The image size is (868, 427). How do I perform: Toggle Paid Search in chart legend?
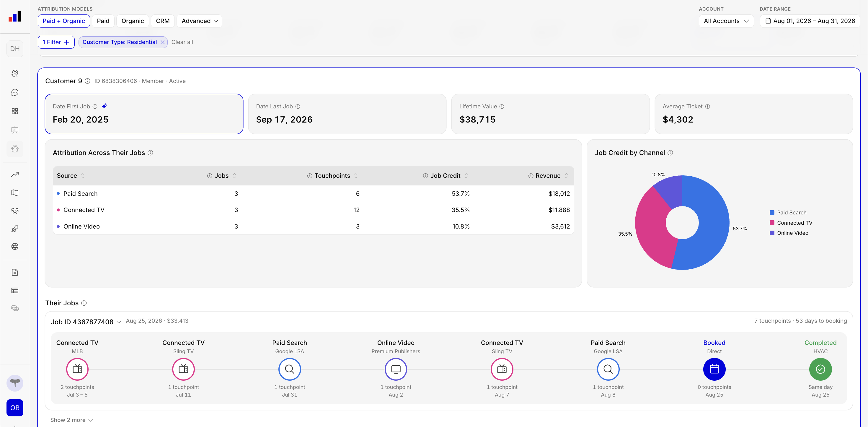pyautogui.click(x=788, y=213)
